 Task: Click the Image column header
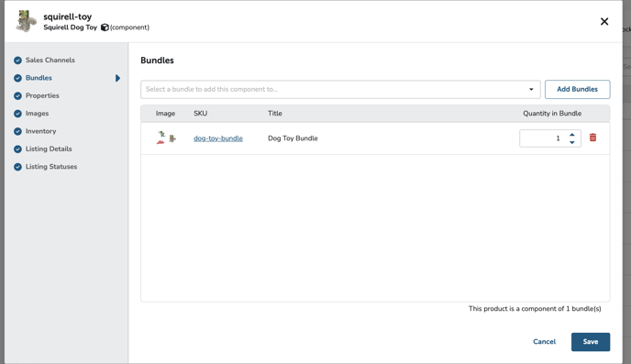point(165,114)
